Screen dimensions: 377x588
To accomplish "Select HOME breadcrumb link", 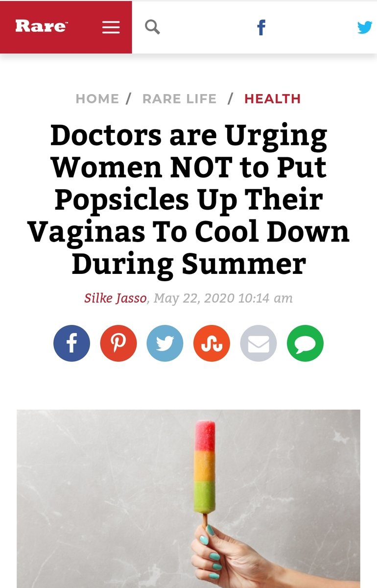I will point(97,98).
